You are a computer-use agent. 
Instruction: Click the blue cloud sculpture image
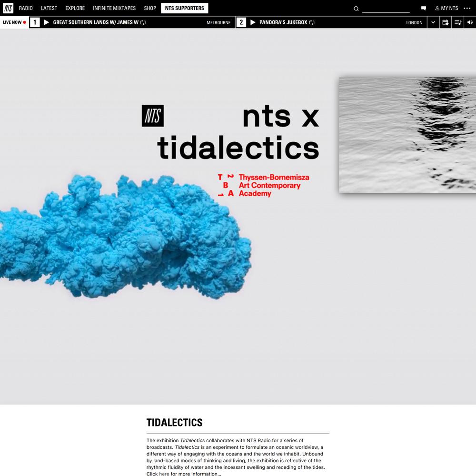pyautogui.click(x=125, y=236)
